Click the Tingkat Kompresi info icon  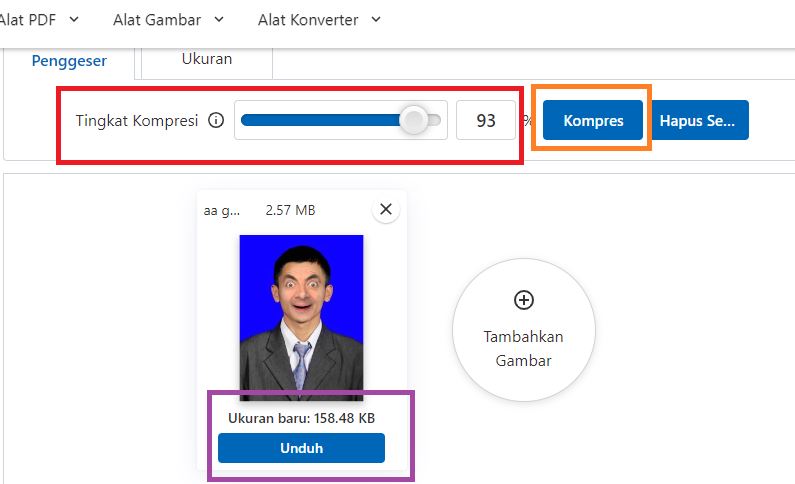tap(216, 121)
